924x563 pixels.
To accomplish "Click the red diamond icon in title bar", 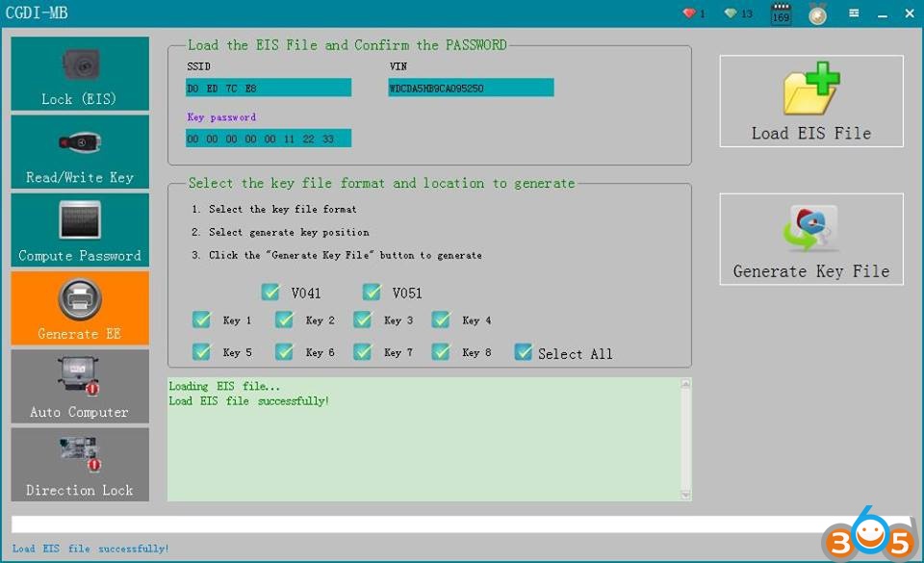I will point(688,13).
